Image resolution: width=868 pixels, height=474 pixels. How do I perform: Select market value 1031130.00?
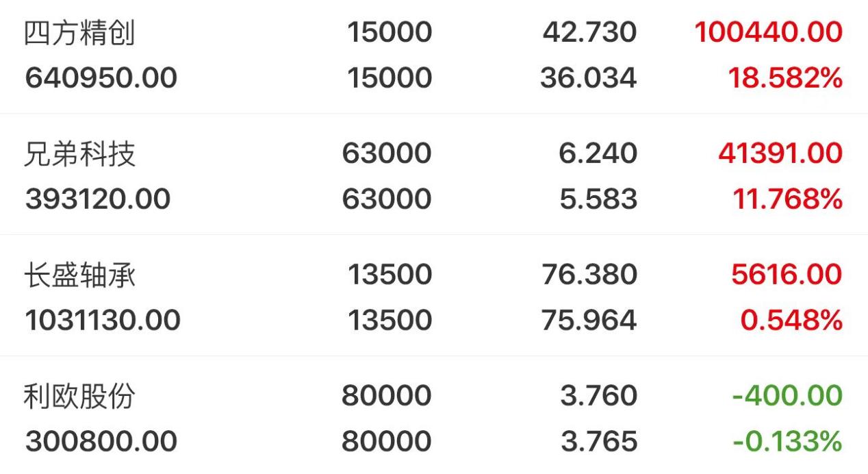[103, 320]
